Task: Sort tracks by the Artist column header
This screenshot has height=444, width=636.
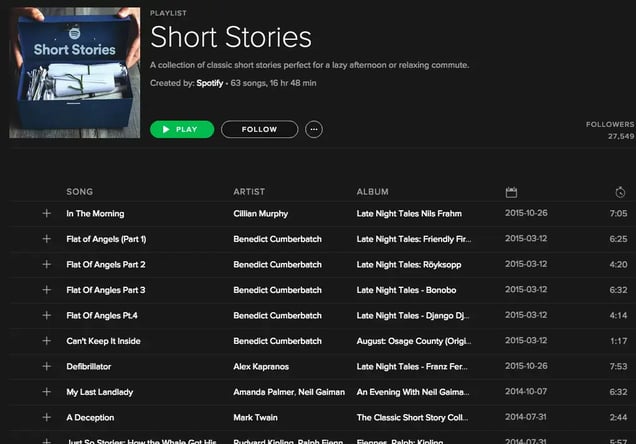Action: tap(249, 192)
